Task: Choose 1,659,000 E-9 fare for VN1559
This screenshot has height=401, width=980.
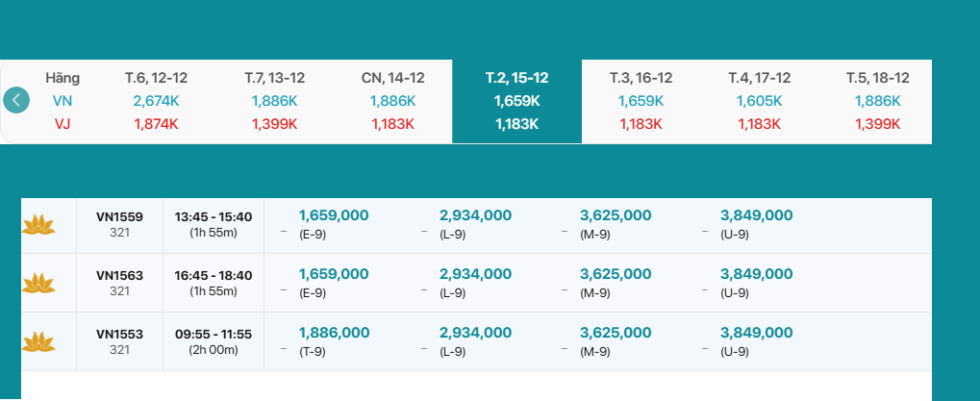Action: pyautogui.click(x=333, y=224)
